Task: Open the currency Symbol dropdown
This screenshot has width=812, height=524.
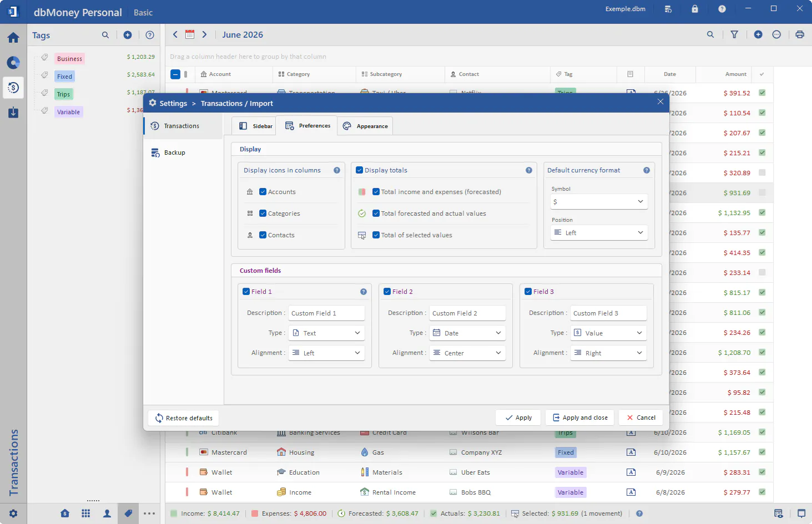Action: click(599, 202)
